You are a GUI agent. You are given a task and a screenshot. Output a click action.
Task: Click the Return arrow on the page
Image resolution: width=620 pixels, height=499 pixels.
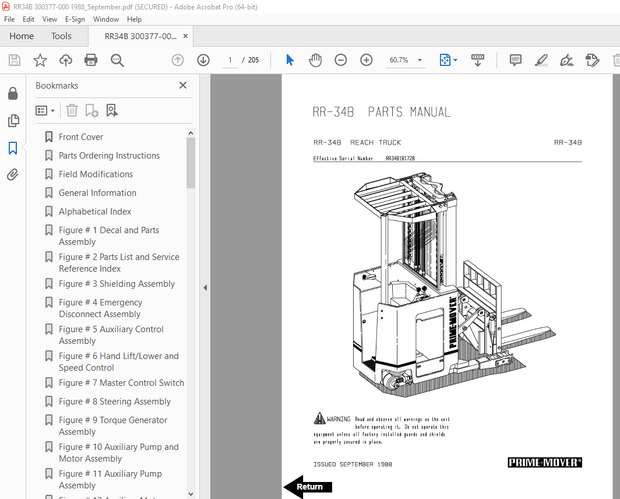click(x=308, y=487)
